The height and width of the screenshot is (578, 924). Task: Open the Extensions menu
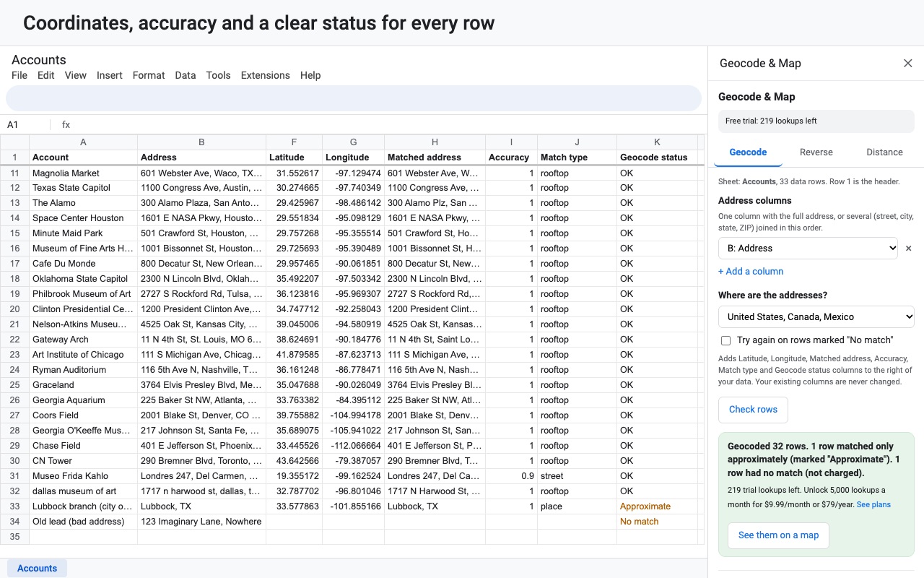coord(266,75)
